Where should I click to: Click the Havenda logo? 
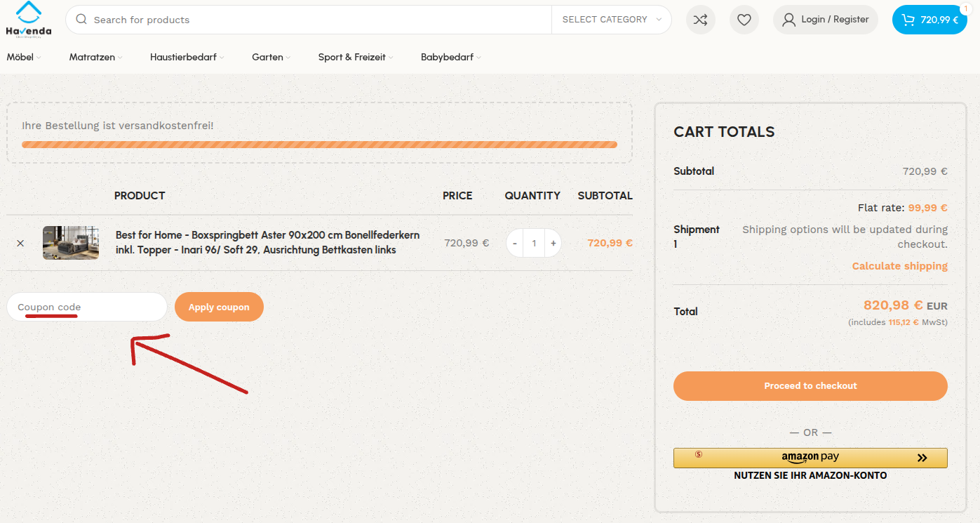(x=28, y=20)
